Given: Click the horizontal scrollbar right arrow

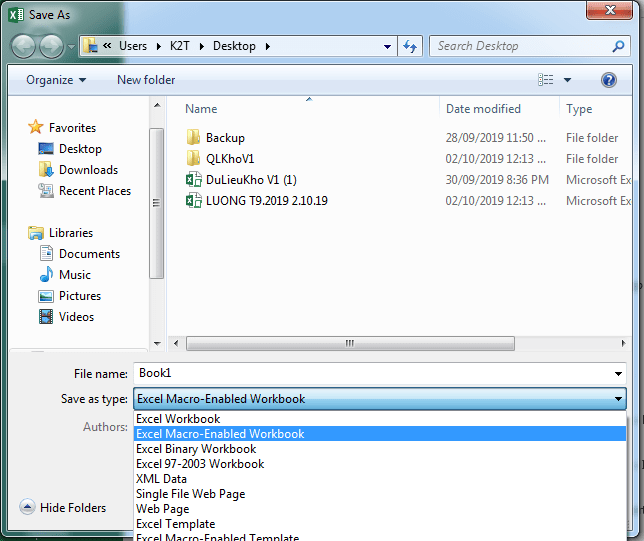Looking at the screenshot, I should pyautogui.click(x=623, y=343).
